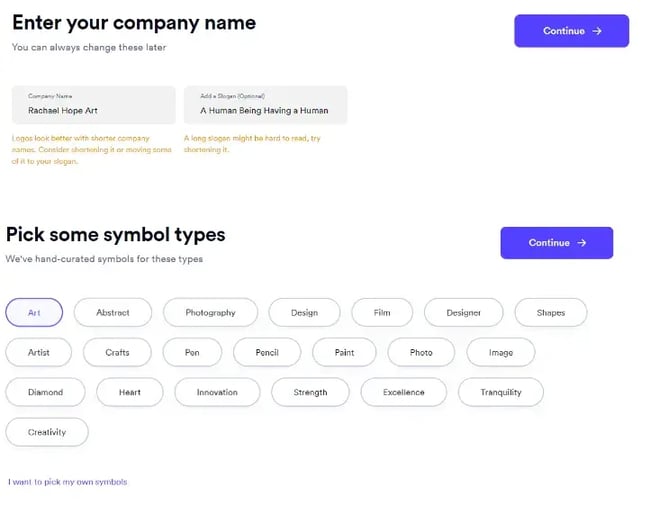Choose the Shapes symbol type

[x=550, y=313]
